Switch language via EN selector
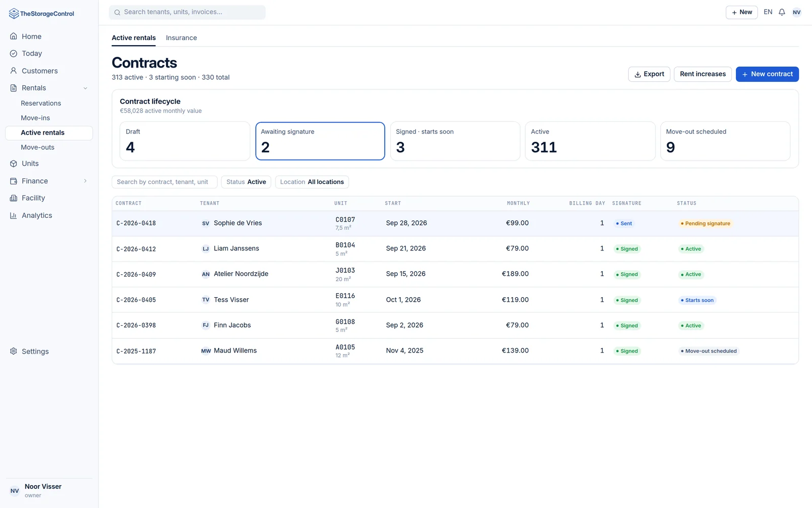 [768, 12]
